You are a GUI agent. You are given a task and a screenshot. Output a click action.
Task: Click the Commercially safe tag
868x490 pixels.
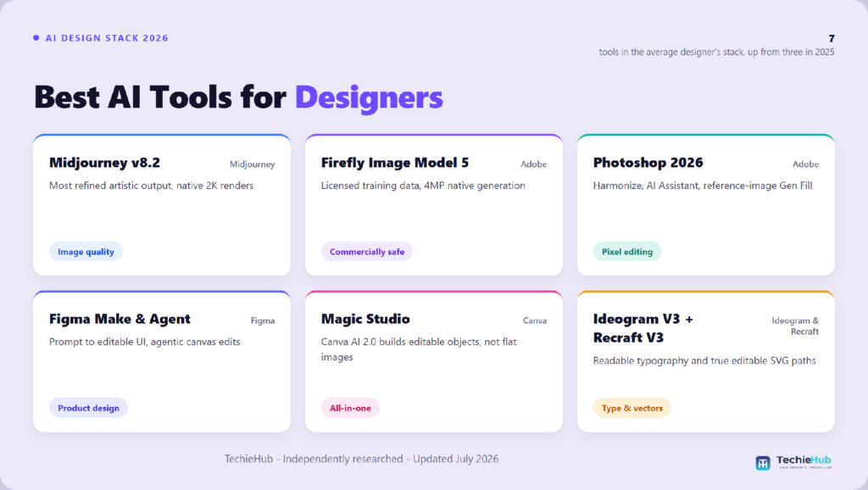367,252
